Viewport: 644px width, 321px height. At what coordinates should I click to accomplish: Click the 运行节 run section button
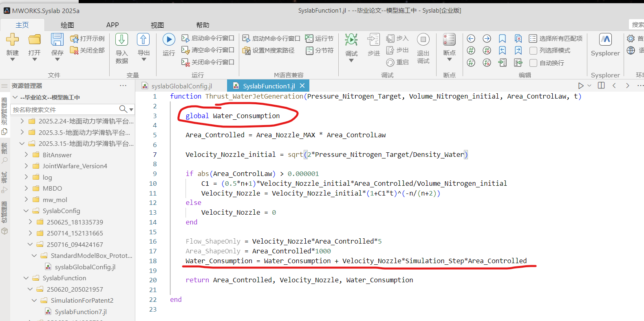tap(319, 38)
